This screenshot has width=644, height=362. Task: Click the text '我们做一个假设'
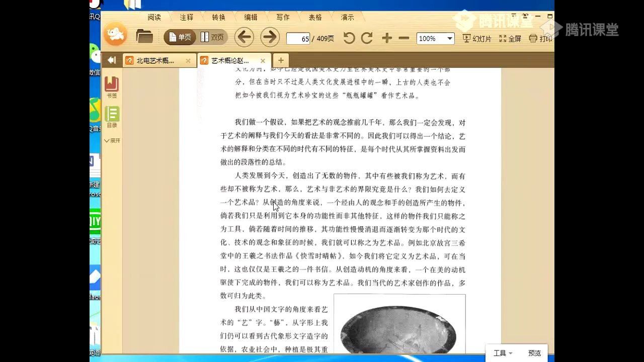[x=260, y=123]
